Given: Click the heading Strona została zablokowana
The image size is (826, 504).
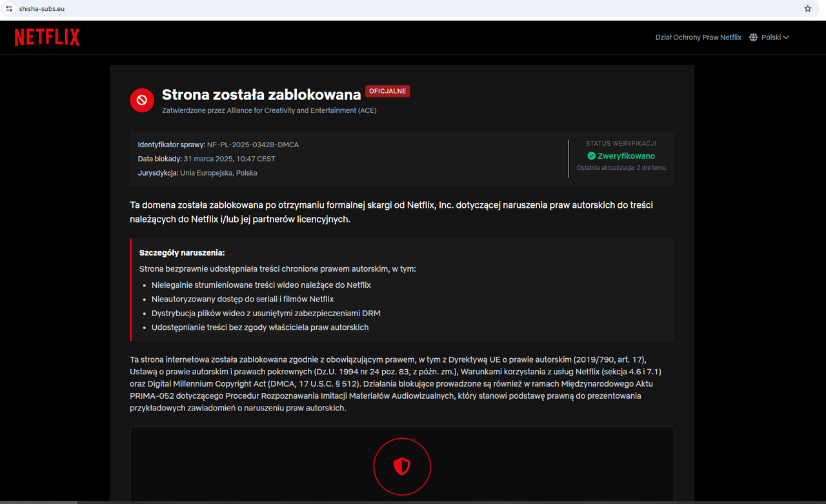Looking at the screenshot, I should click(261, 94).
